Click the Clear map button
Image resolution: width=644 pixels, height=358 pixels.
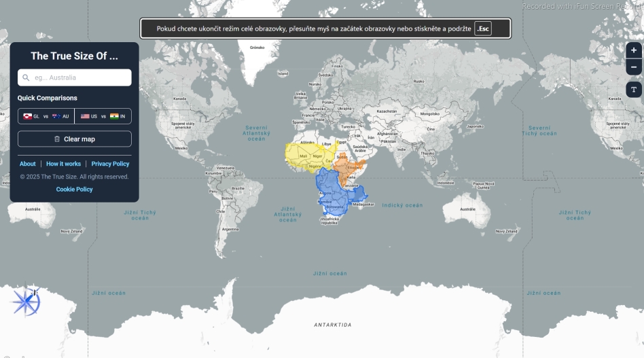pyautogui.click(x=74, y=139)
